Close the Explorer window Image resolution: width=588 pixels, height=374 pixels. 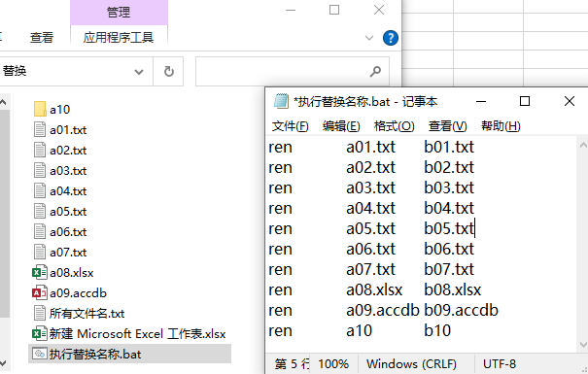point(379,10)
